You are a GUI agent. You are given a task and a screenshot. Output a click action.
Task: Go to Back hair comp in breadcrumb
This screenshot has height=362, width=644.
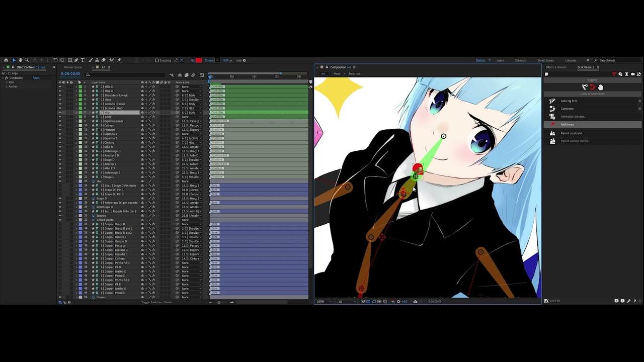355,74
